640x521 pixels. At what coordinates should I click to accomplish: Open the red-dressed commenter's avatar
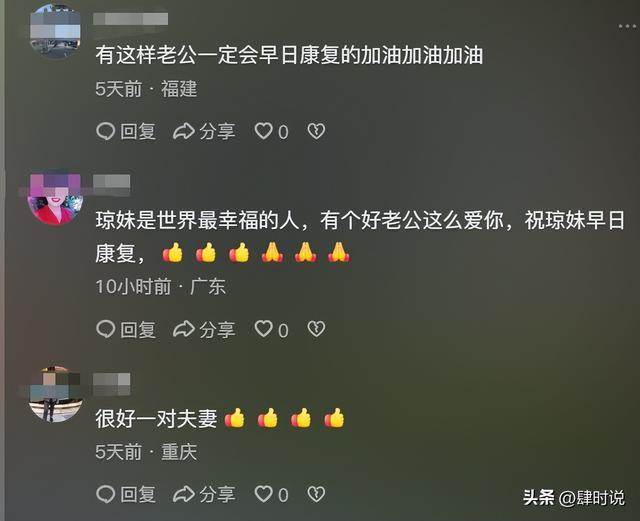pos(55,198)
